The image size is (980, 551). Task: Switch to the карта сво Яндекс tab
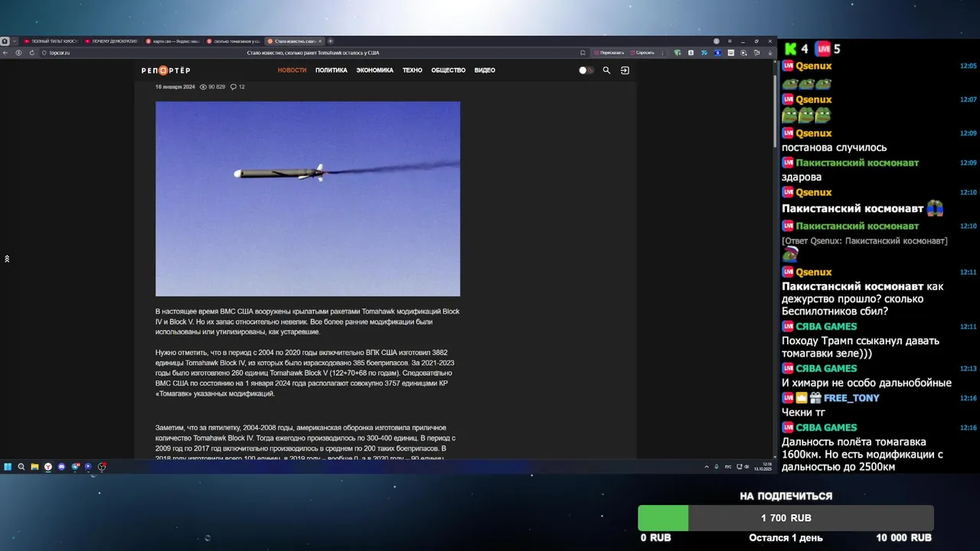[x=172, y=41]
